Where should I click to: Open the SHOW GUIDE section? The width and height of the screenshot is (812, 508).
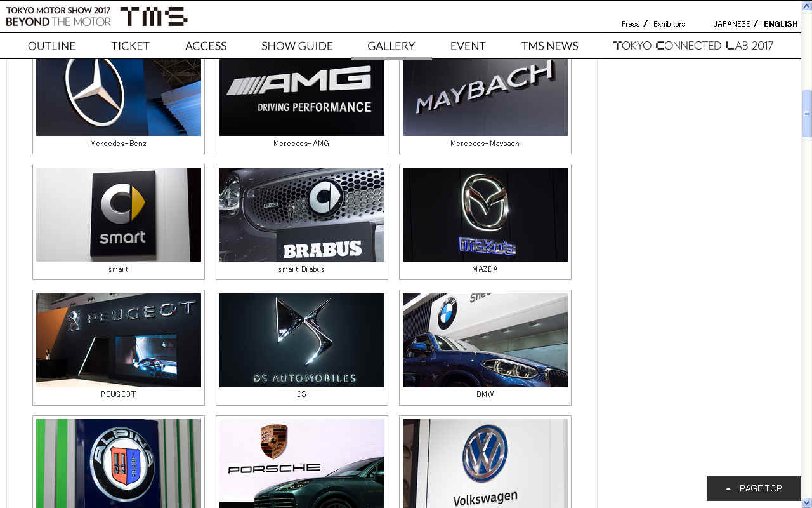(297, 46)
